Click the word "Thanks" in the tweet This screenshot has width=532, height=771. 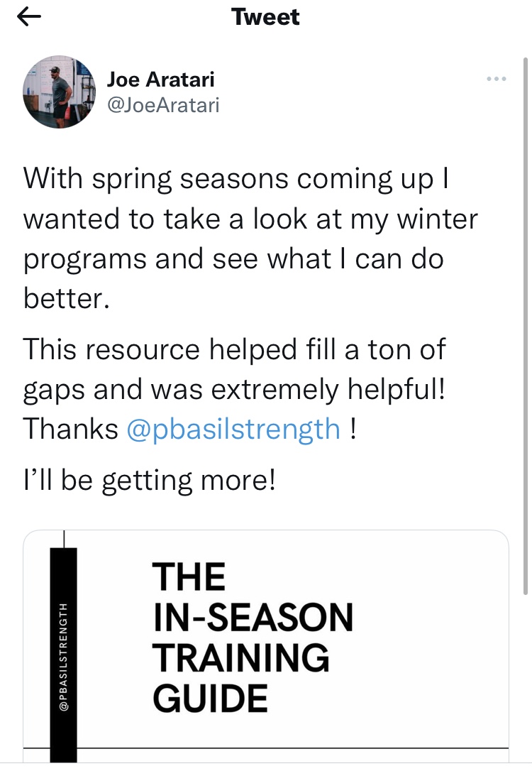71,429
